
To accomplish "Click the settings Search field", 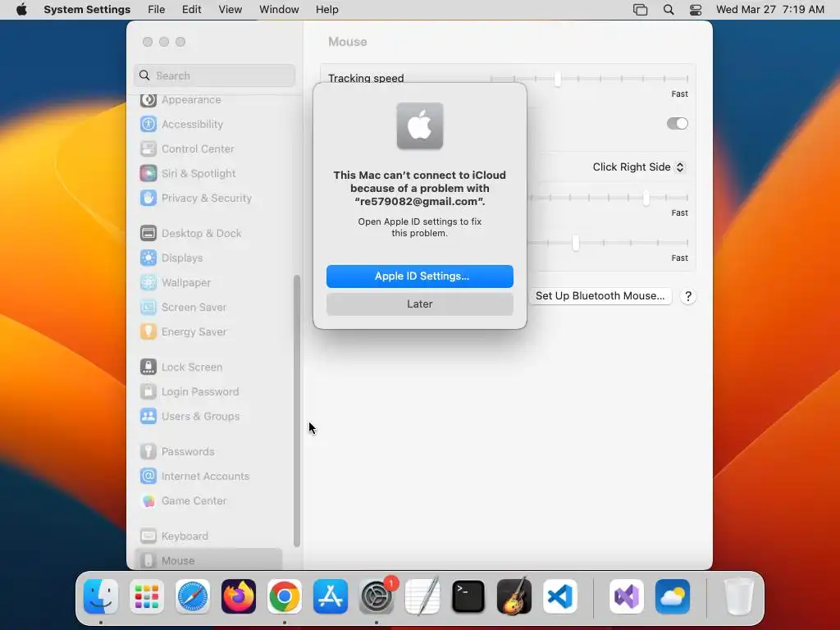I will (214, 75).
